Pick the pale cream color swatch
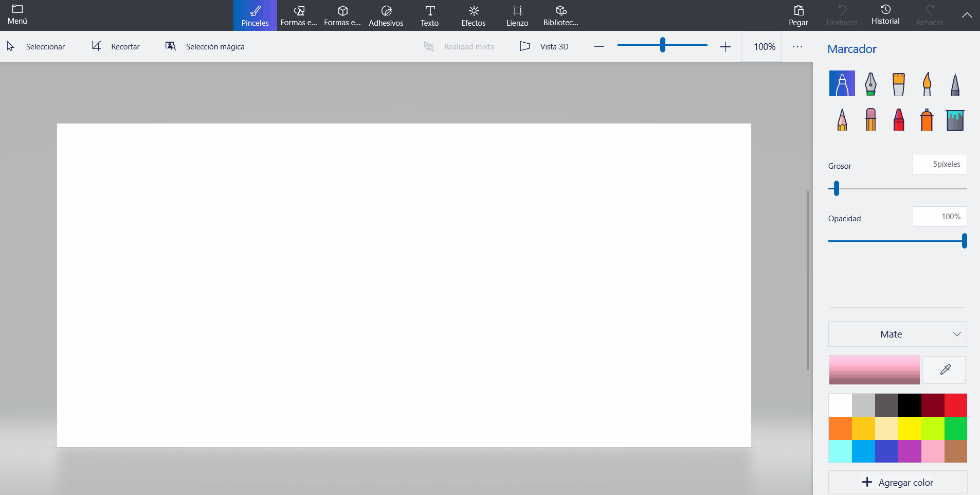 (x=886, y=428)
